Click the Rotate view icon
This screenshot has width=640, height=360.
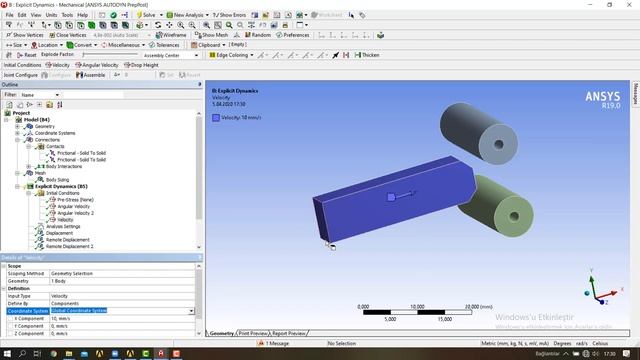pos(158,25)
